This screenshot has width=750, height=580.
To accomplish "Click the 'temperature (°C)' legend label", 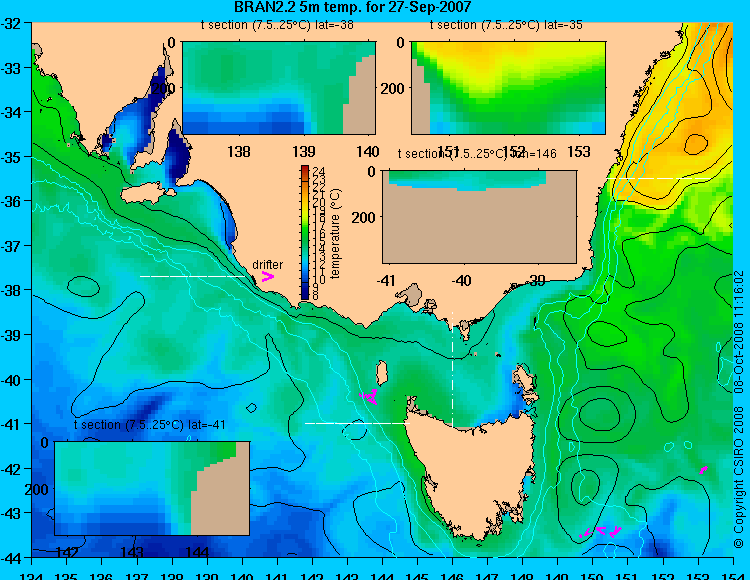I will click(x=335, y=233).
